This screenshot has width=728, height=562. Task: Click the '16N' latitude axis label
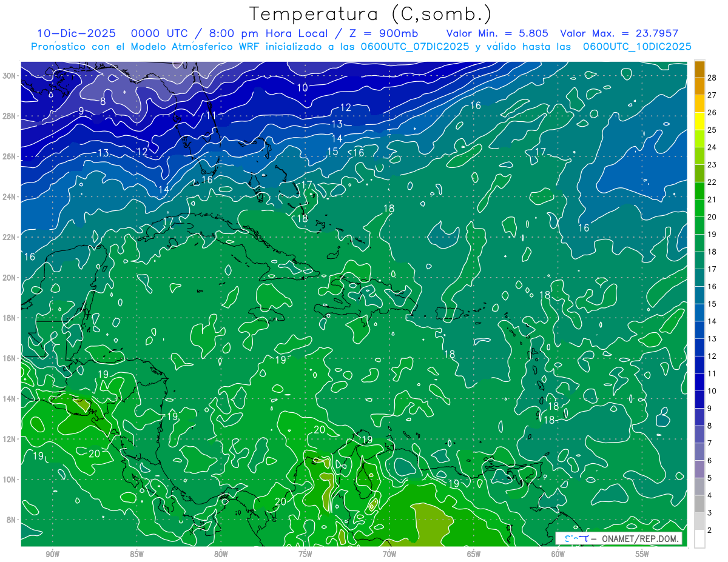(9, 358)
